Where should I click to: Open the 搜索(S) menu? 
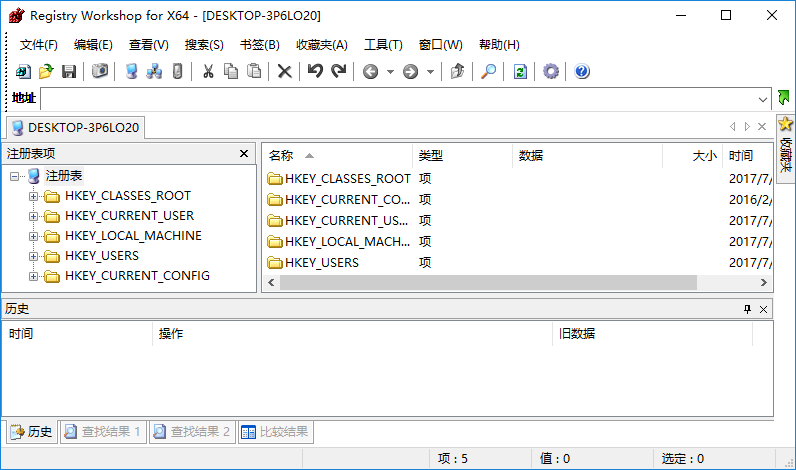click(204, 45)
